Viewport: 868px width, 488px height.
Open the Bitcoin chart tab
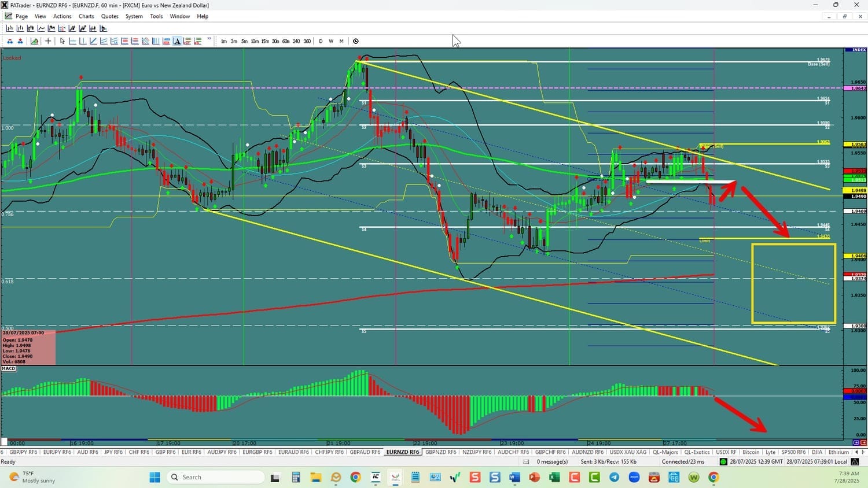tap(751, 452)
